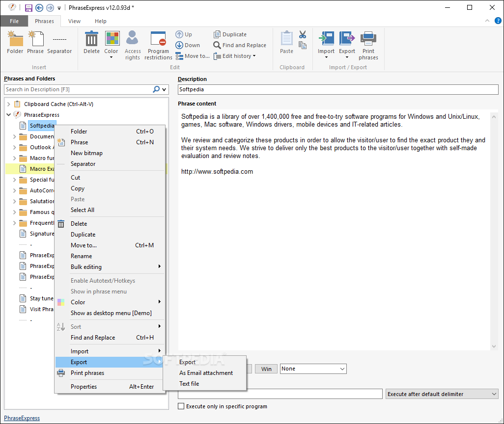Viewport: 504px width, 424px height.
Task: Collapse the ribbon with the chevron
Action: click(x=487, y=21)
